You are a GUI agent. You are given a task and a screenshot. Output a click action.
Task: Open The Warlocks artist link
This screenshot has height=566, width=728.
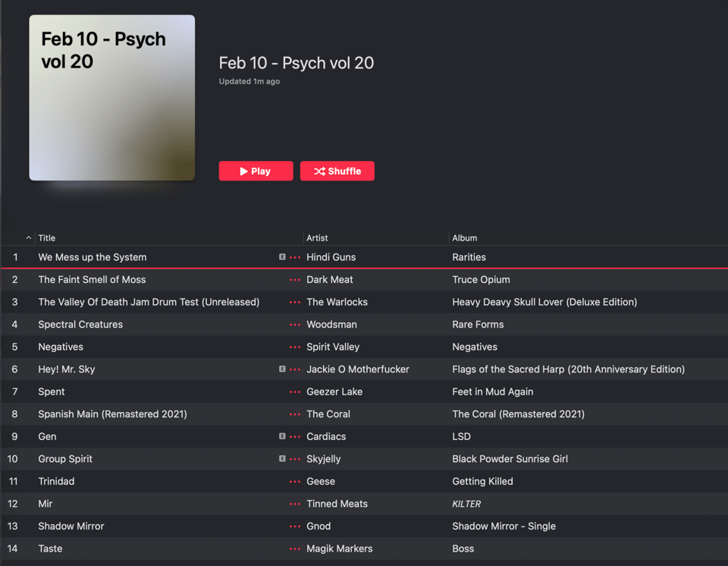pos(337,302)
